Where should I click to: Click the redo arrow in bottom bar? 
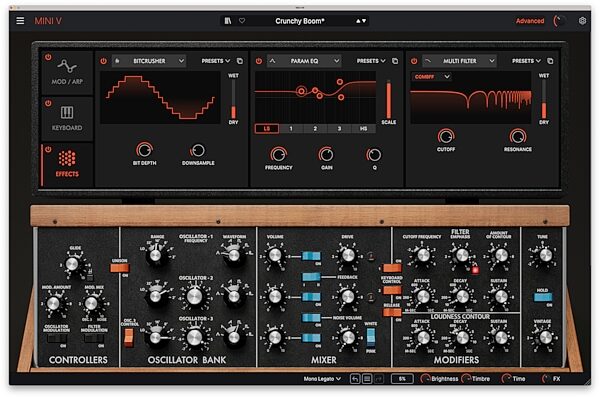(x=379, y=379)
